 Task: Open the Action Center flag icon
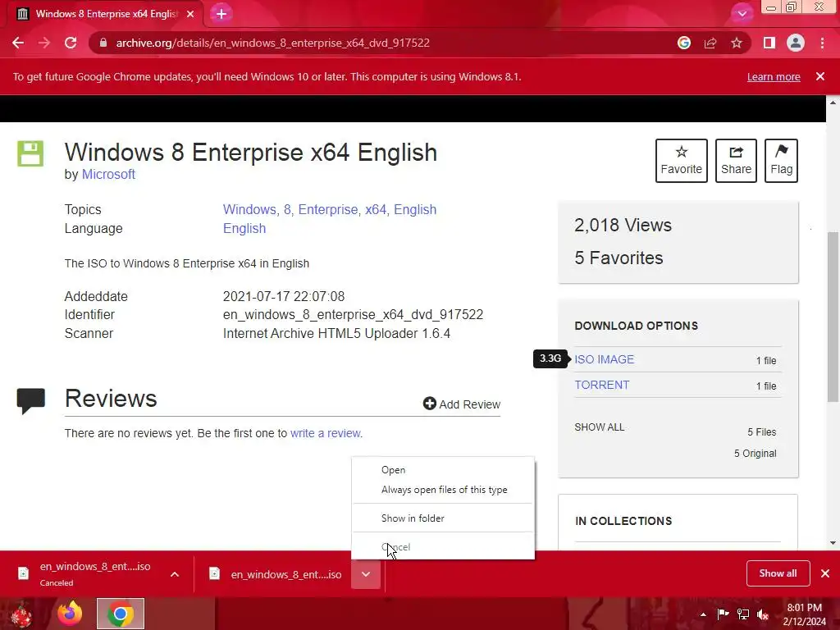click(x=723, y=614)
